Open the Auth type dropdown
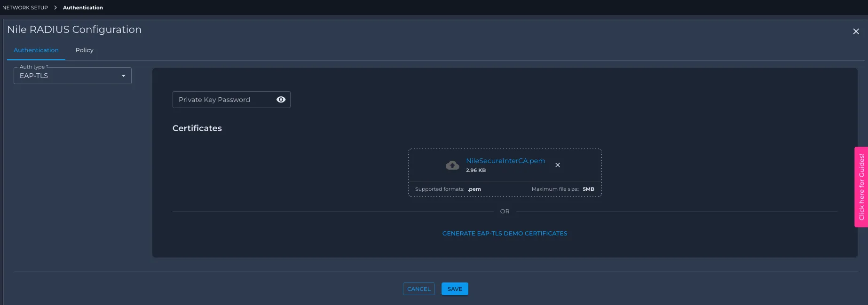 coord(72,76)
